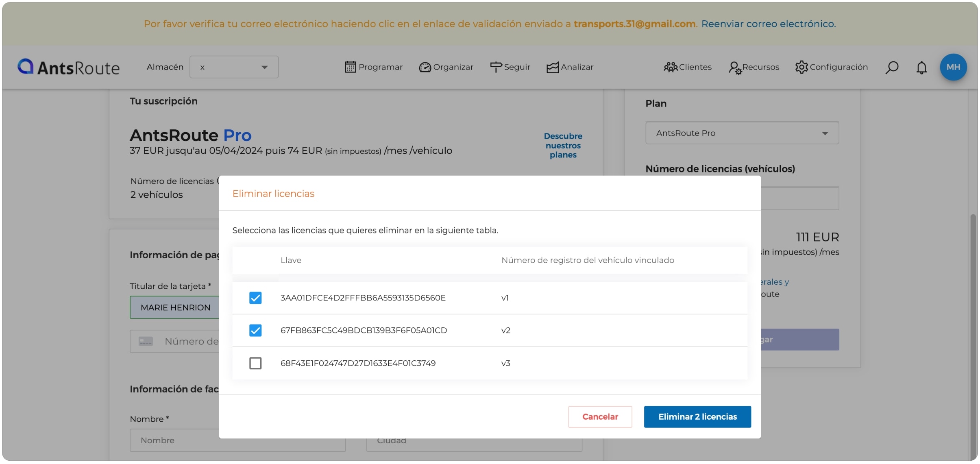Open MH user avatar menu
Image resolution: width=980 pixels, height=464 pixels.
pos(953,67)
